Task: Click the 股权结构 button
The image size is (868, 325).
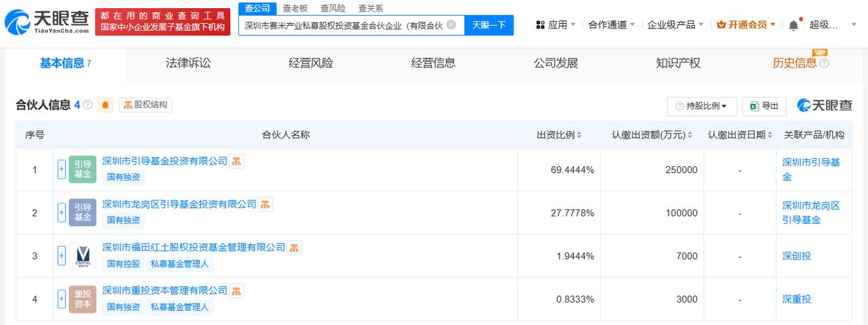Action: click(x=145, y=105)
